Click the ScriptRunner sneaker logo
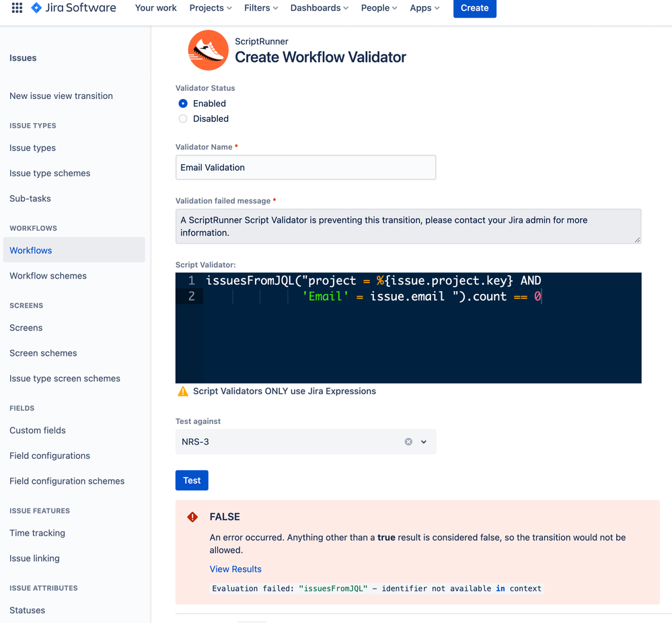672x623 pixels. [x=209, y=50]
